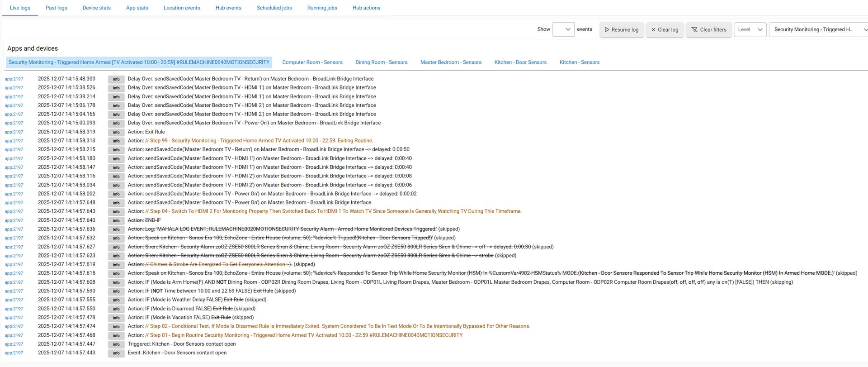Switch to the Past logs tab

pos(57,8)
